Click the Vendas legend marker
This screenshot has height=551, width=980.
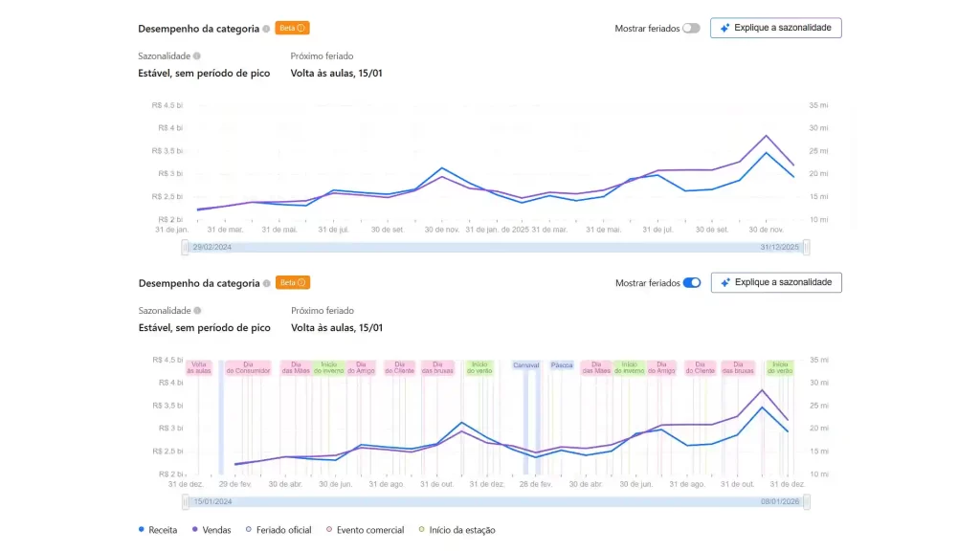coord(194,529)
